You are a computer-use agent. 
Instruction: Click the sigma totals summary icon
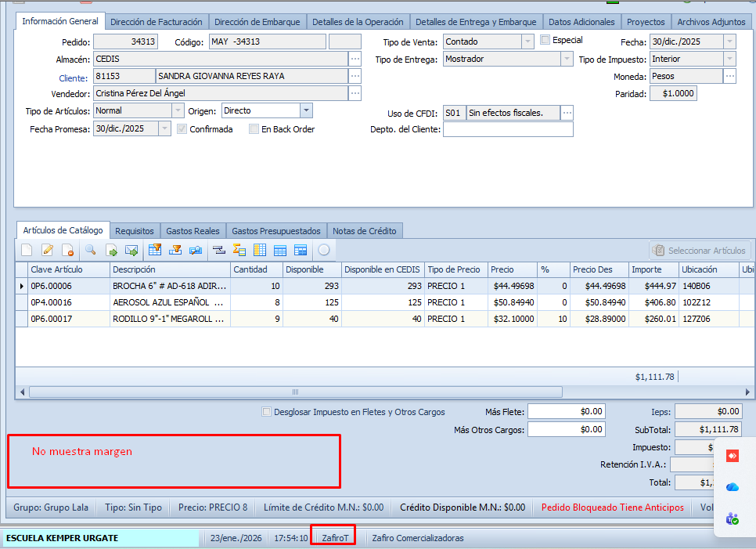239,251
